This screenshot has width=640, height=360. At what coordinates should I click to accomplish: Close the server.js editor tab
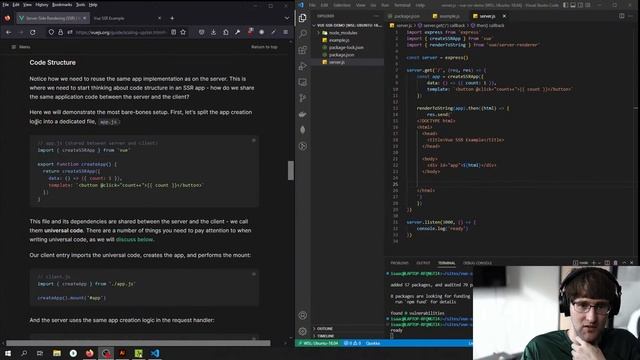[x=504, y=16]
